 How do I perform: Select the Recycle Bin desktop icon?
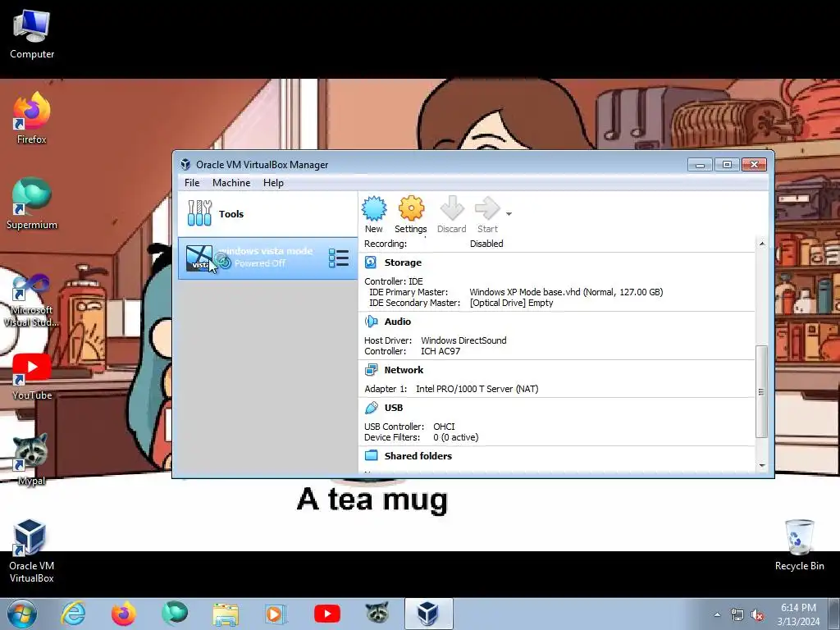pyautogui.click(x=799, y=545)
